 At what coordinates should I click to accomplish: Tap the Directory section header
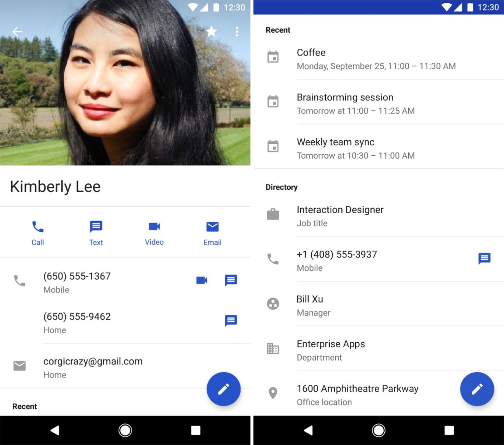(x=282, y=187)
